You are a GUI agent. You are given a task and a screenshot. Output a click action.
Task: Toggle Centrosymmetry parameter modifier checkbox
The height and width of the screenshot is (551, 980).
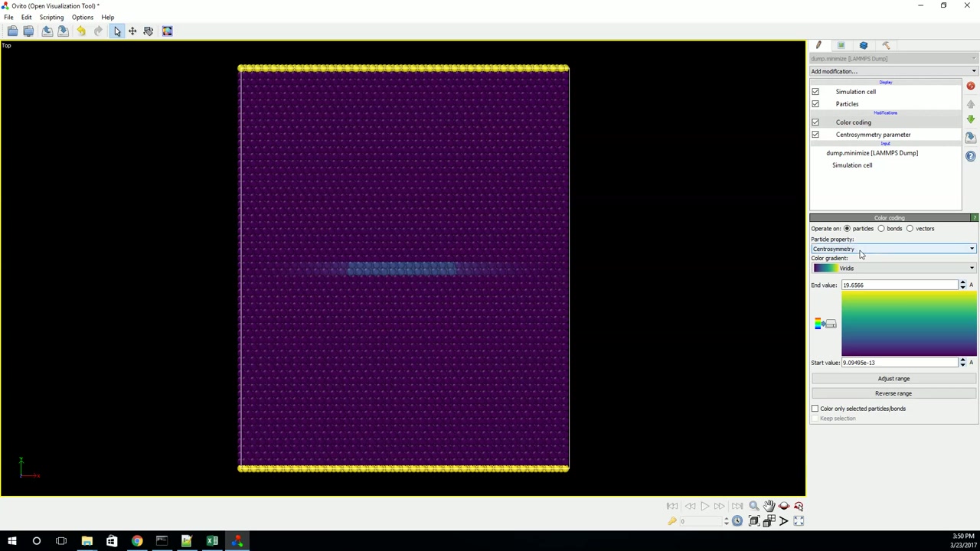click(815, 135)
